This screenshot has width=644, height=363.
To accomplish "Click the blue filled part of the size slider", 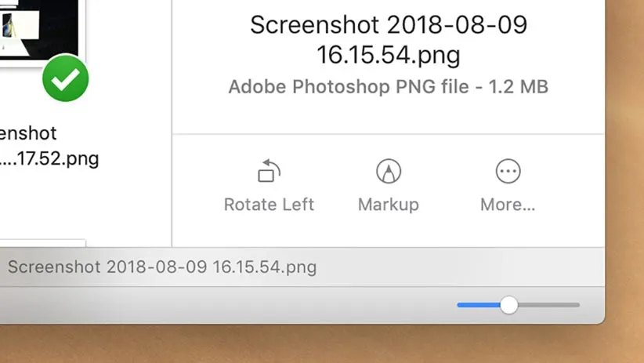I will 478,305.
